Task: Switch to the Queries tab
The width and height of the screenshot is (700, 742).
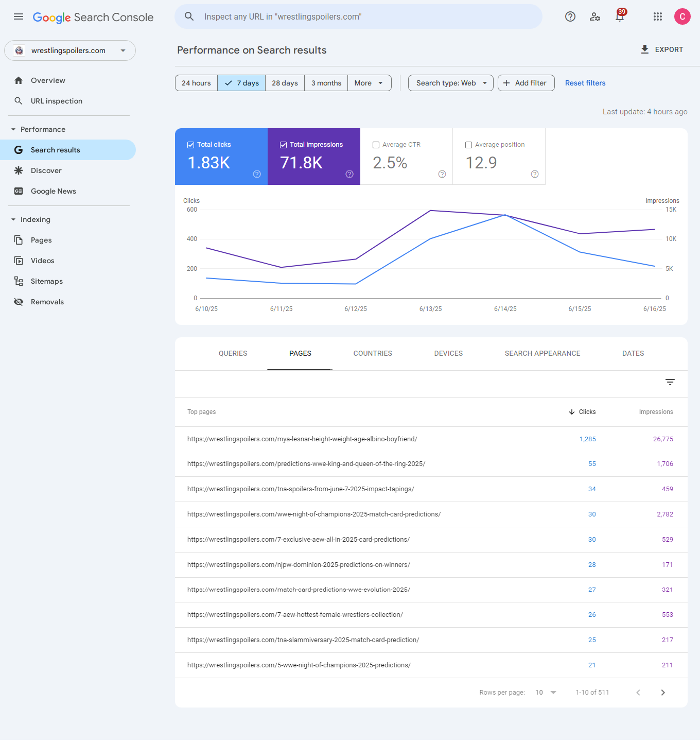Action: pos(233,353)
